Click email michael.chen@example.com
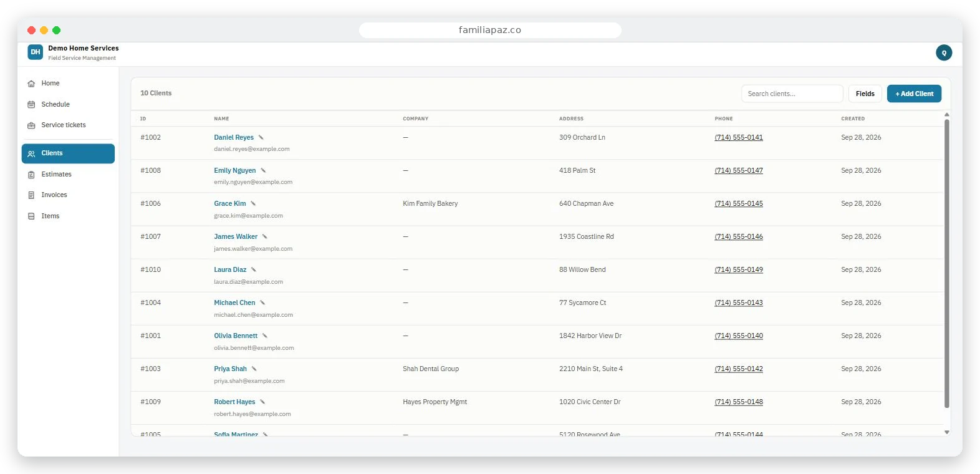The height and width of the screenshot is (474, 980). (253, 315)
